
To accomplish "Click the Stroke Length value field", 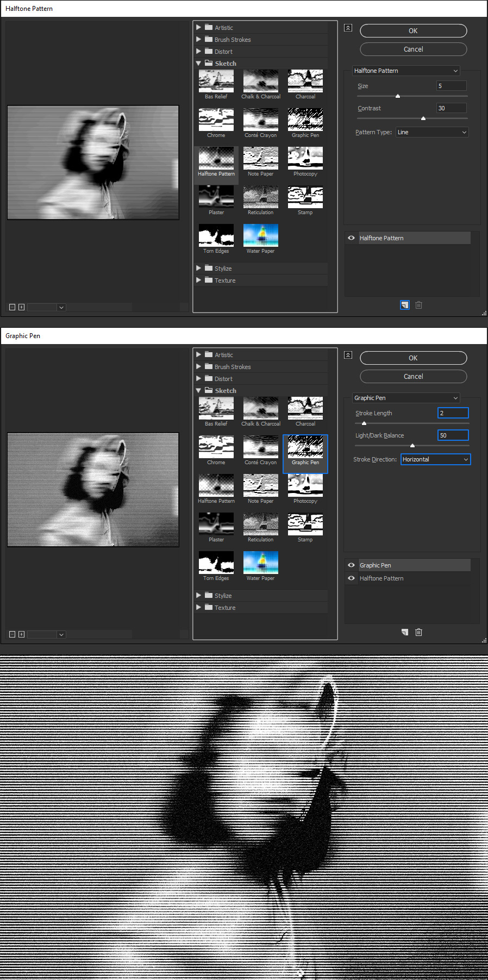I will click(x=453, y=413).
